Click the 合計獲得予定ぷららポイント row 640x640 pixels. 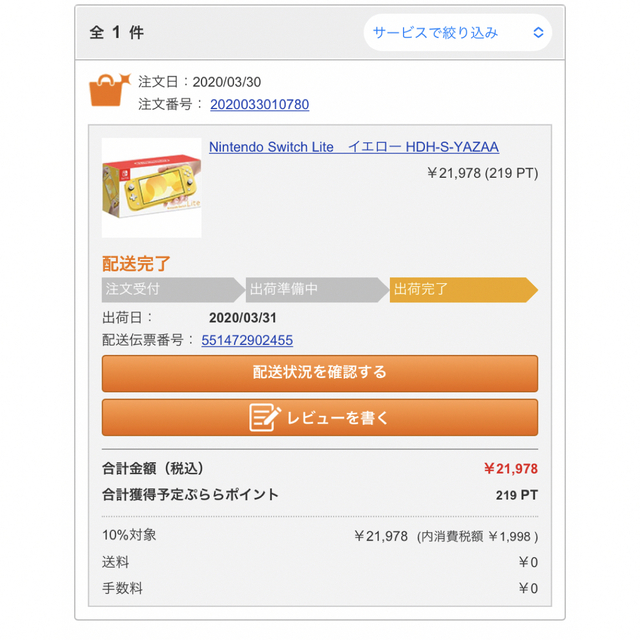click(320, 495)
